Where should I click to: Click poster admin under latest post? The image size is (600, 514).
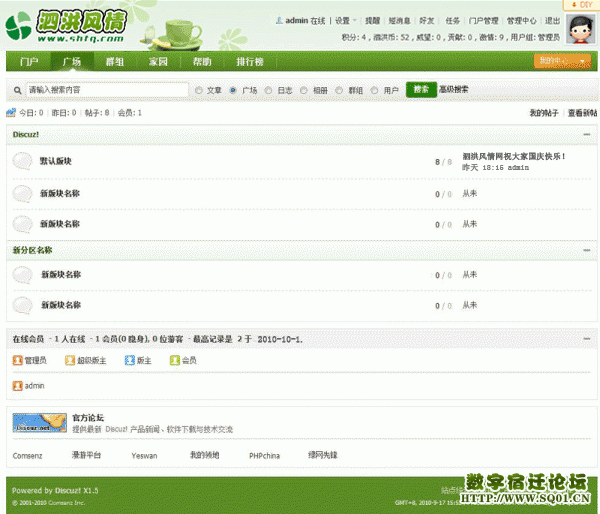click(x=518, y=168)
